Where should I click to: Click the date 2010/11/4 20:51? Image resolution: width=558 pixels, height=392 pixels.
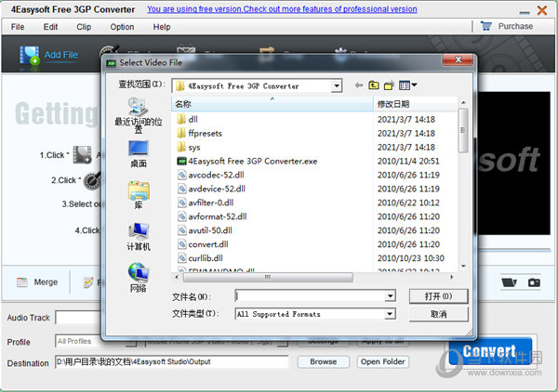(x=408, y=161)
